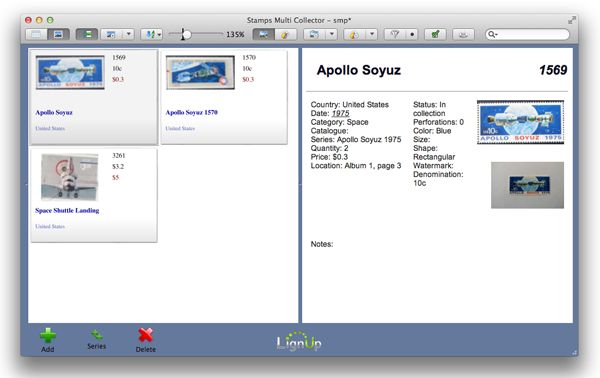Image resolution: width=600 pixels, height=378 pixels.
Task: Click into the search field
Action: [x=527, y=34]
